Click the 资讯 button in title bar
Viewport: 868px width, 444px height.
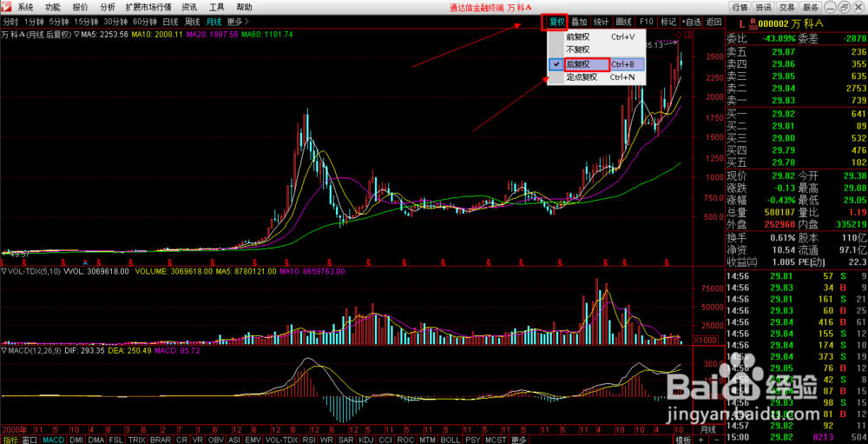[763, 7]
